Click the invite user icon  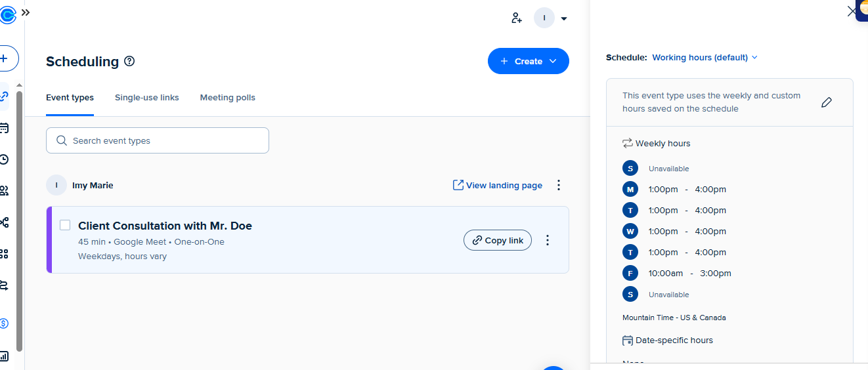517,18
